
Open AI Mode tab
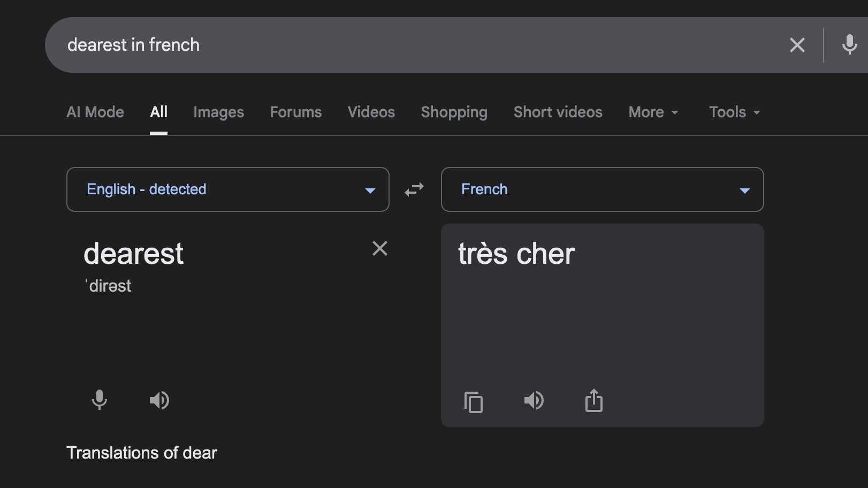tap(95, 112)
